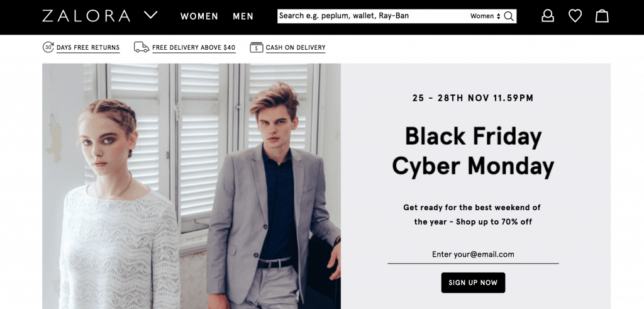Screen dimensions: 644x309
Task: Click the SIGN UP NOW button
Action: pos(473,283)
